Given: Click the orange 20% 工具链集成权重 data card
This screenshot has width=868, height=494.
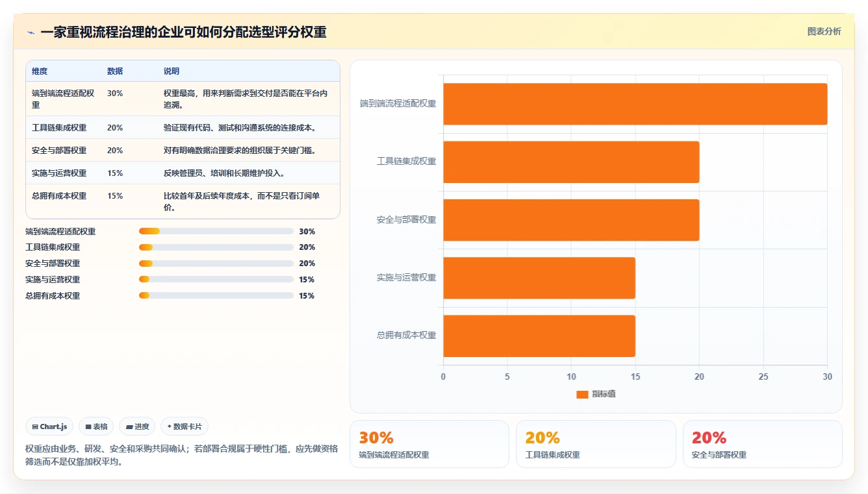Looking at the screenshot, I should coord(596,444).
